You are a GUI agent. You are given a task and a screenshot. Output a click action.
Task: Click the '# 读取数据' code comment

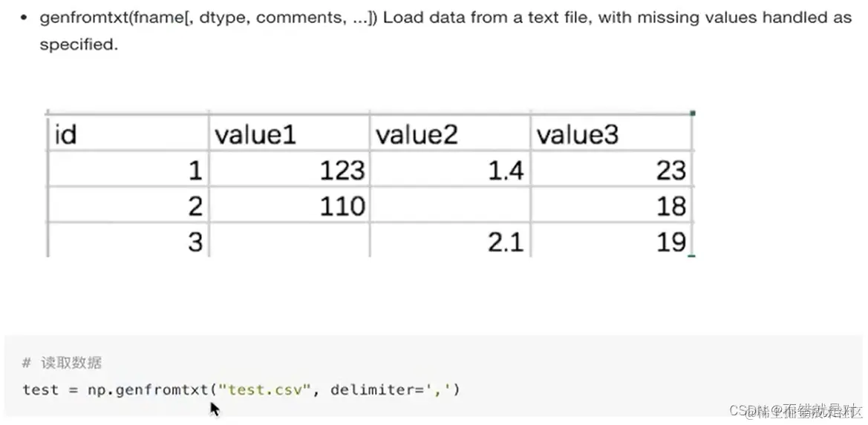click(62, 363)
